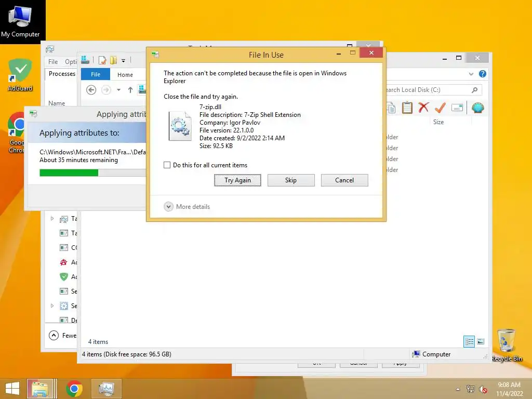Click the Paste clipboard icon
The image size is (532, 399).
[x=407, y=108]
